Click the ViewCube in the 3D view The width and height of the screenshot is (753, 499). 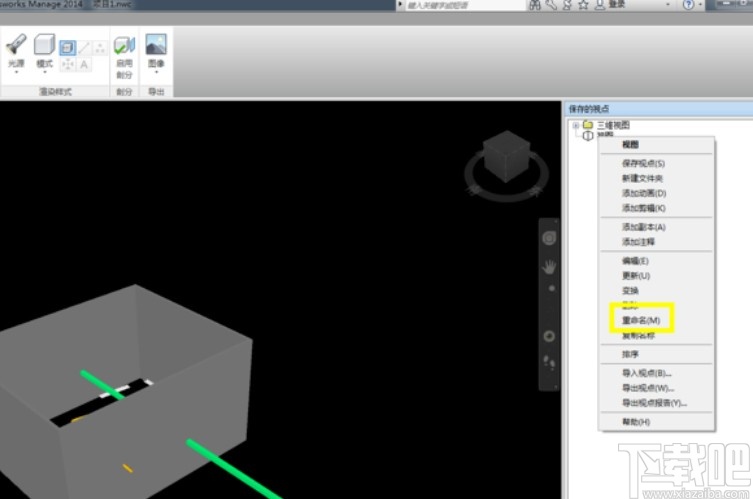(506, 158)
